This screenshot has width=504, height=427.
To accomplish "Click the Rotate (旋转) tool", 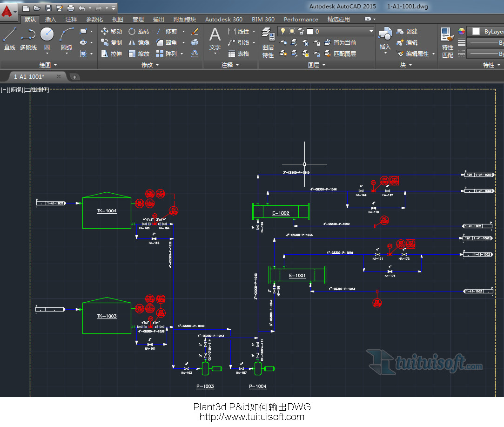I will [x=139, y=31].
